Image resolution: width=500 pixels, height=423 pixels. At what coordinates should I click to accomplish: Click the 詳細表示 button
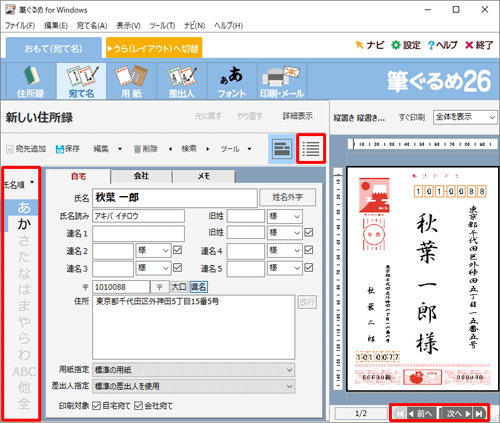298,116
